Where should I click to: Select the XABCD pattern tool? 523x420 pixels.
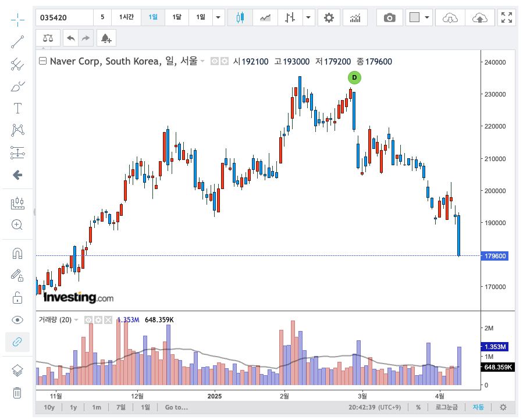(x=17, y=130)
